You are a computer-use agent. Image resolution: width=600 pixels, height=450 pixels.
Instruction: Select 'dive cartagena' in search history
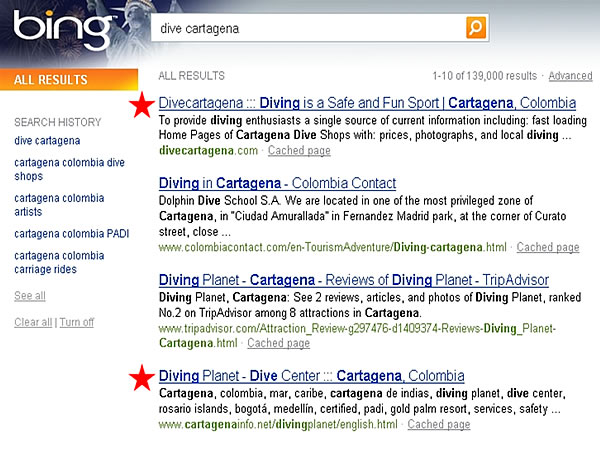(47, 141)
